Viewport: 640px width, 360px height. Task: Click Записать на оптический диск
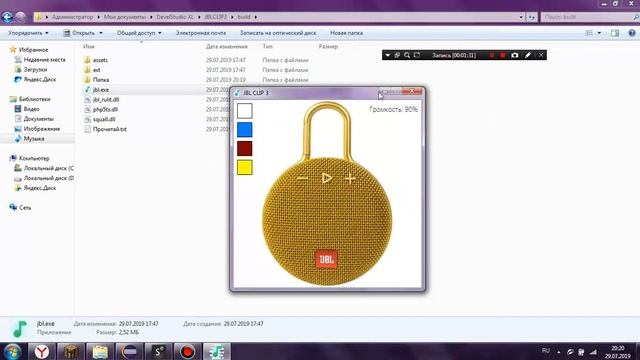278,33
